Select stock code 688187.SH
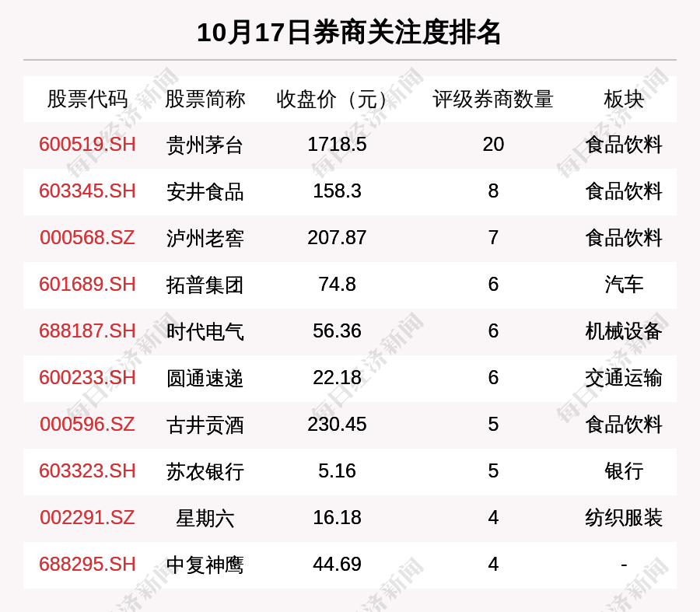 (87, 331)
